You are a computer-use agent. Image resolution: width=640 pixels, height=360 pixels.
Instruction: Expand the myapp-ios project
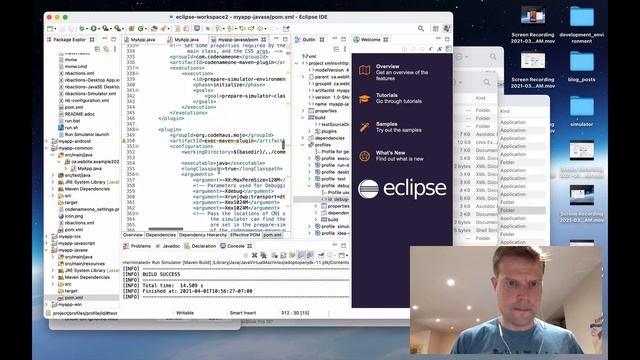[x=47, y=236]
